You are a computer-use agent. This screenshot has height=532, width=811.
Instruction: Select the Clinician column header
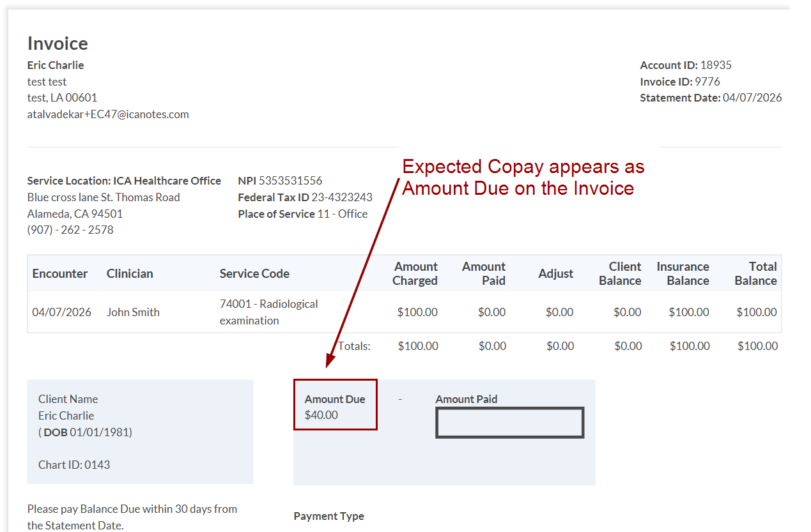[x=130, y=273]
